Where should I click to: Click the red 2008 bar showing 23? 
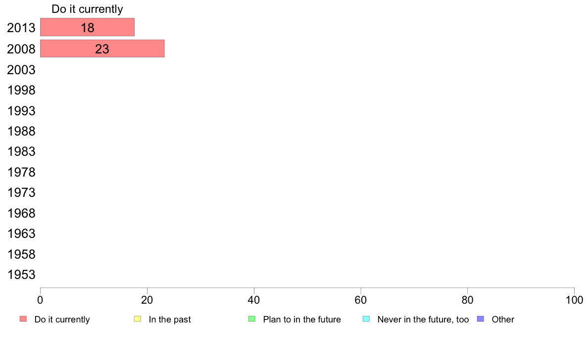coord(102,48)
